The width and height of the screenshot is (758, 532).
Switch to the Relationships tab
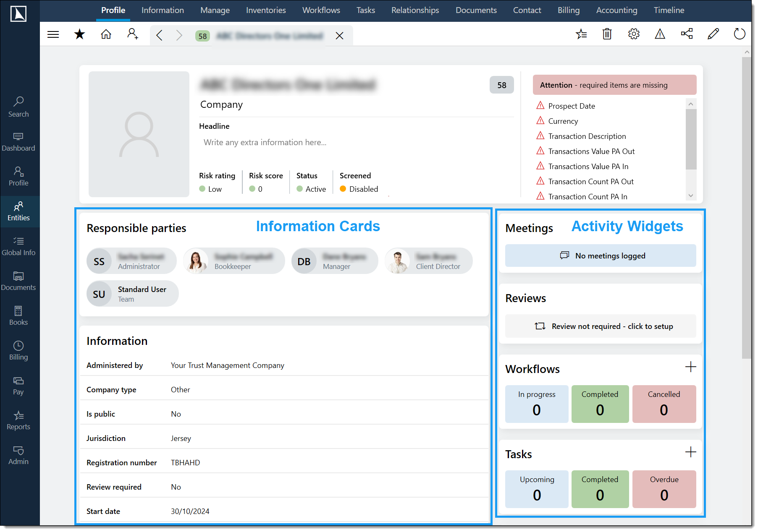(415, 10)
